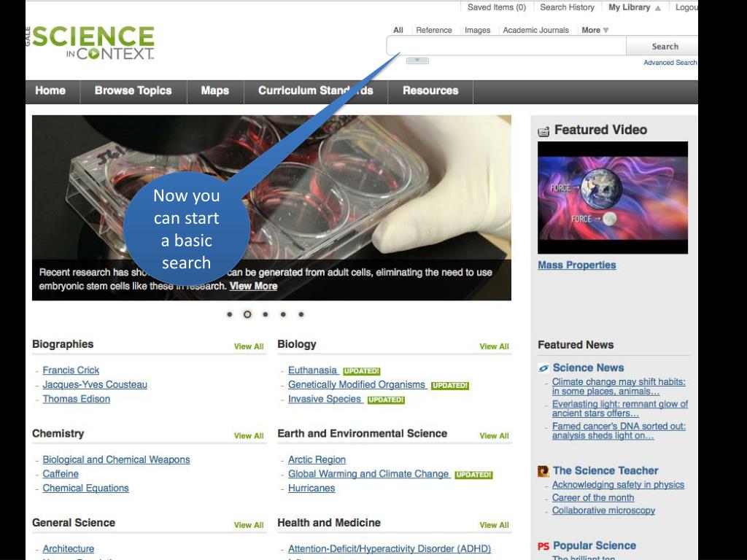Viewport: 747px width, 560px height.
Task: Open the Home menu
Action: point(50,91)
